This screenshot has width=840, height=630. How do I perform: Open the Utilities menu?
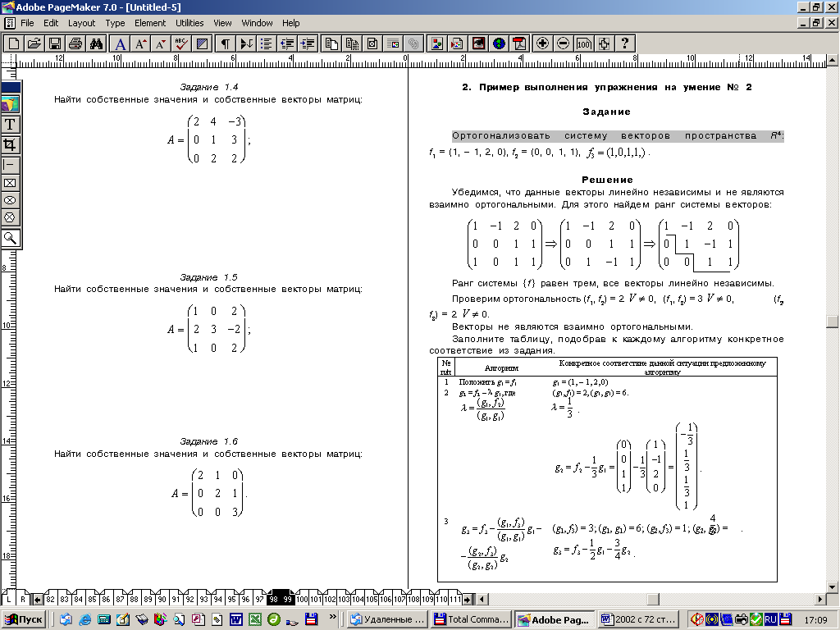click(189, 23)
